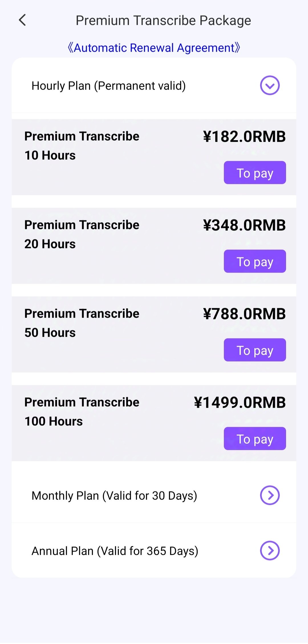
Task: Go back using the top-left arrow
Action: tap(23, 20)
